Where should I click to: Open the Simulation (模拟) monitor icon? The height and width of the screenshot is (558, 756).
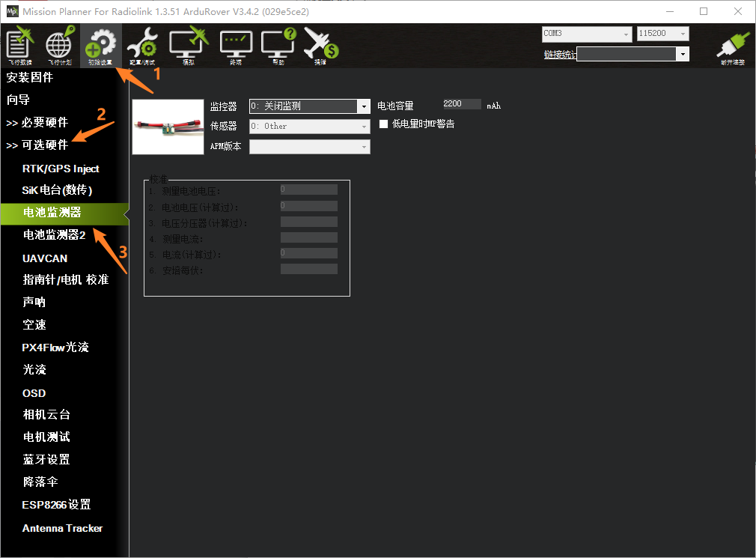189,46
